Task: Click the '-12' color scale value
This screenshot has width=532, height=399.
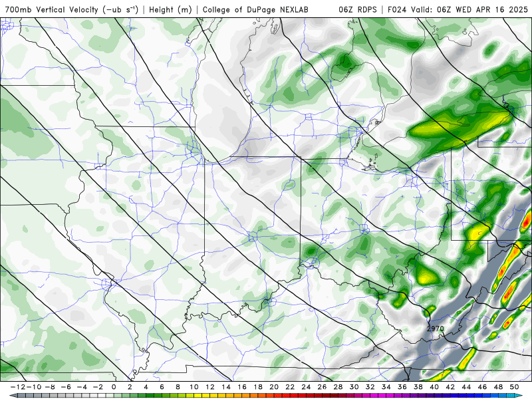Action: point(18,387)
